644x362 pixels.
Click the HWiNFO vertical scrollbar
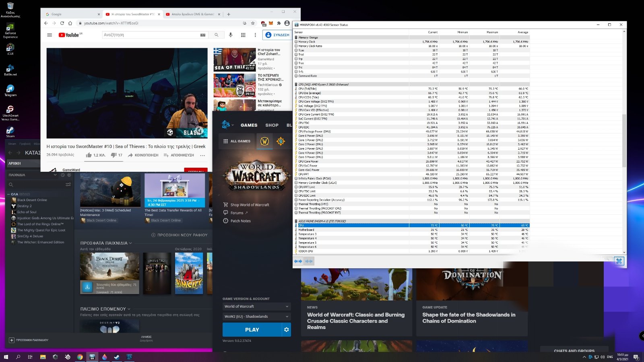(624, 141)
